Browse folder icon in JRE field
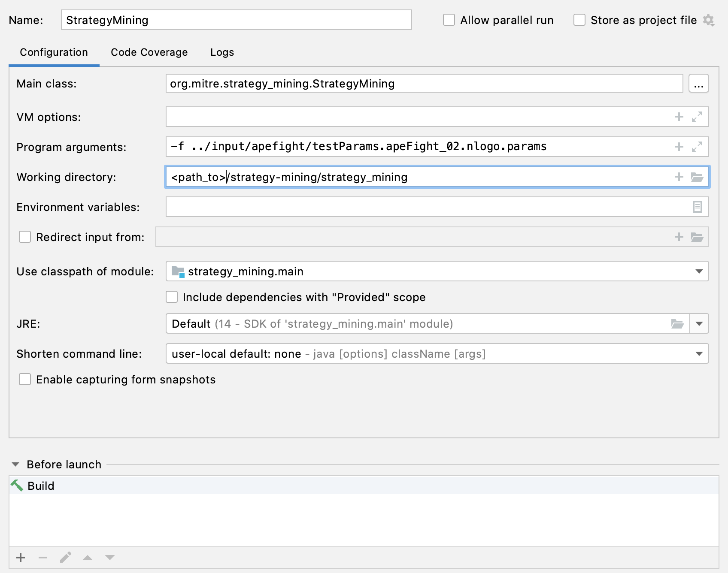 pyautogui.click(x=677, y=324)
